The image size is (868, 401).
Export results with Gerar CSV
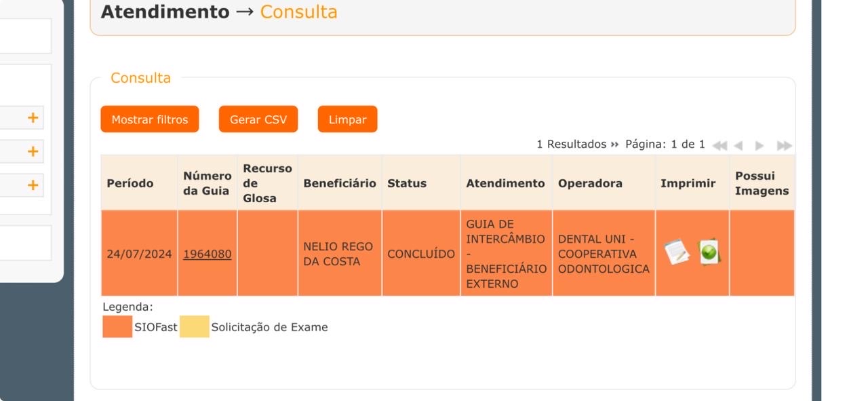(258, 119)
